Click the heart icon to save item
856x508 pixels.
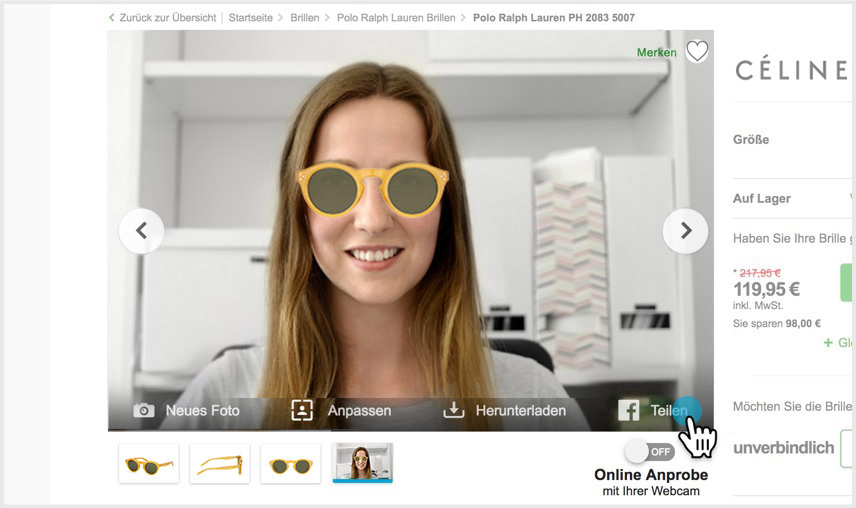tap(697, 52)
